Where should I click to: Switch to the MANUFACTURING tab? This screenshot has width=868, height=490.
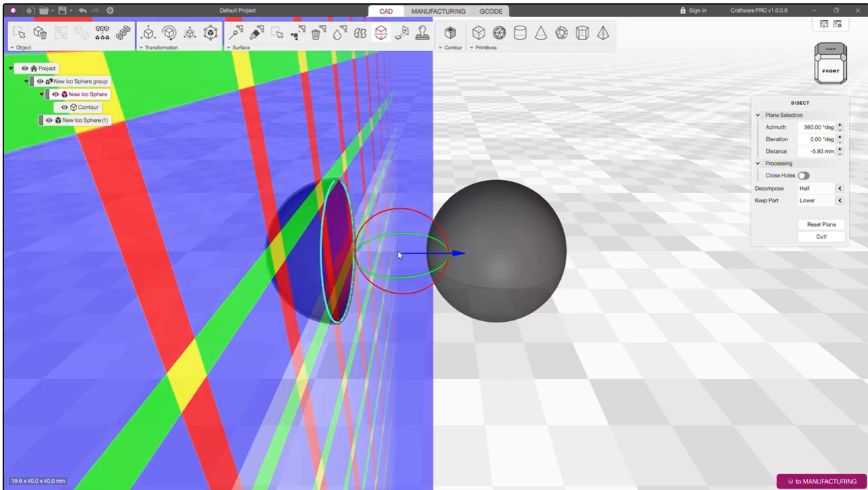click(438, 11)
